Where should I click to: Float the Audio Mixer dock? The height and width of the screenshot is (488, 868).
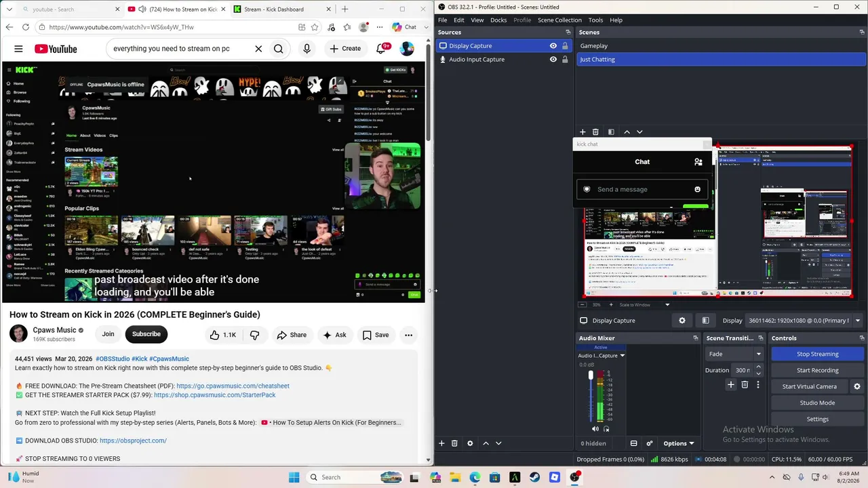pyautogui.click(x=695, y=338)
